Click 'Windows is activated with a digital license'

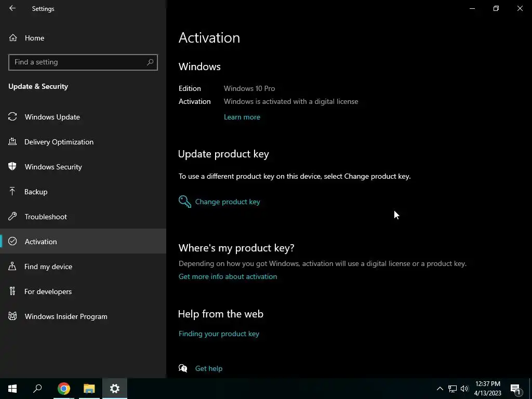click(x=291, y=101)
